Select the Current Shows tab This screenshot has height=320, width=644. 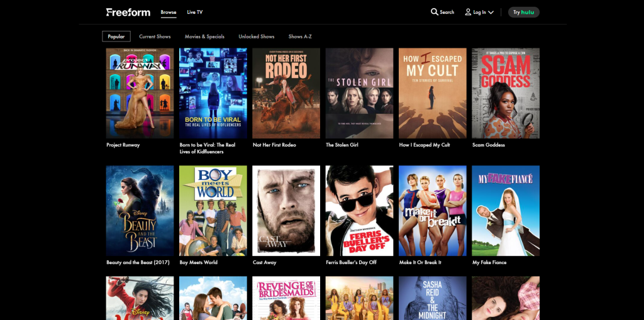[155, 36]
